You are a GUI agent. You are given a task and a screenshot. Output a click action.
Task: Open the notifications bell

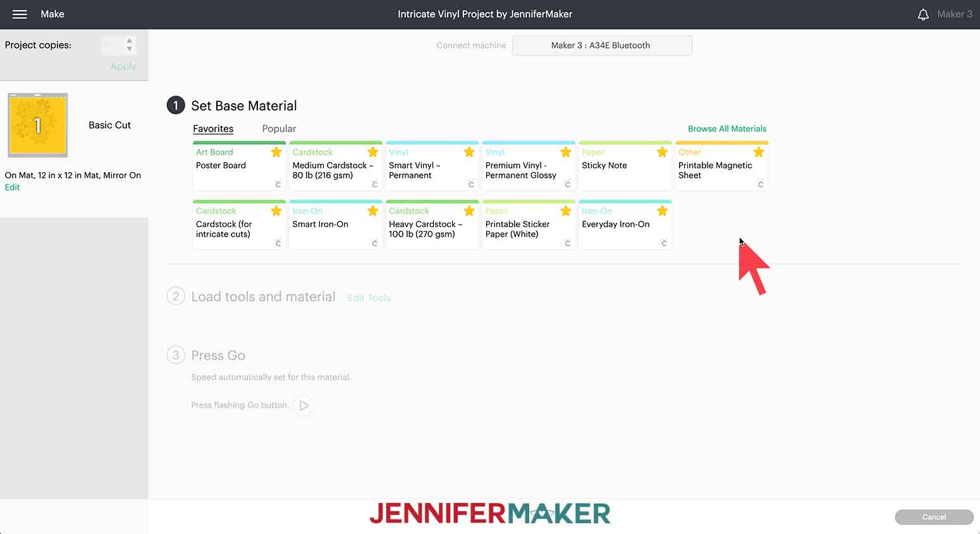coord(923,14)
